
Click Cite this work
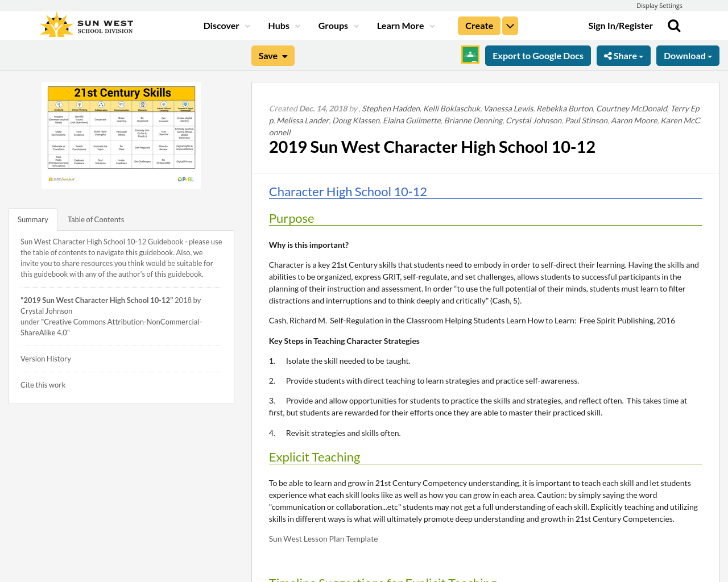(43, 384)
